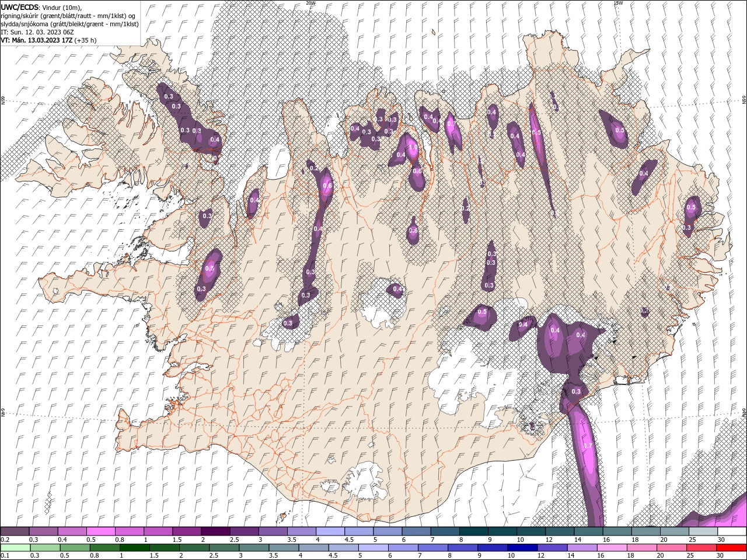Click the '0.2' label under the upper legend

pos(5,540)
